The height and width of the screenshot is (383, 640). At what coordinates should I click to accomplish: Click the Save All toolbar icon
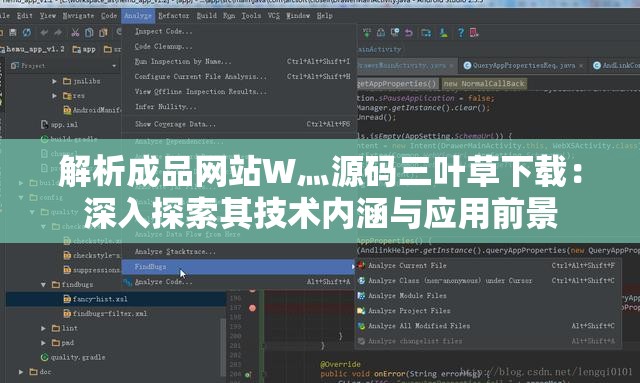click(13, 33)
